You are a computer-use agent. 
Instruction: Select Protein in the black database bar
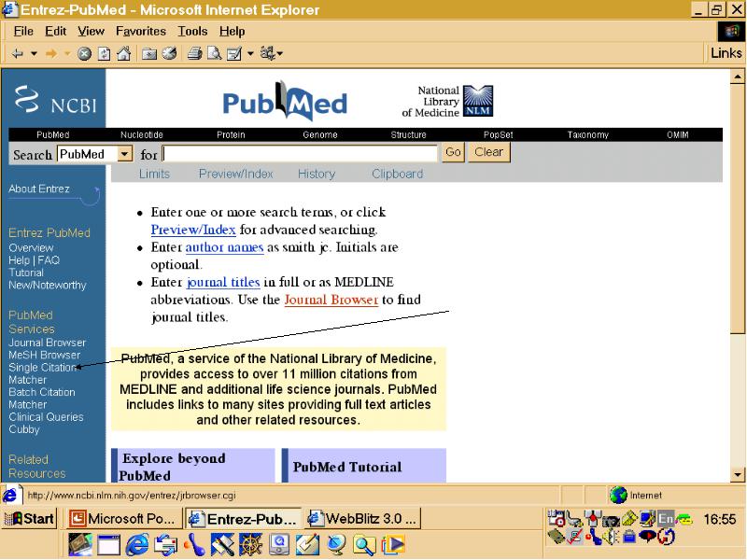231,134
